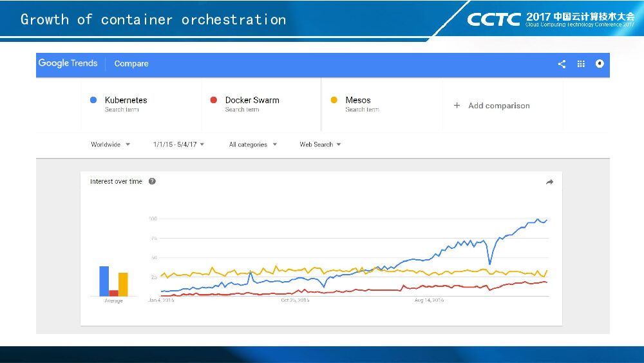Expand the All categories dropdown

pyautogui.click(x=253, y=144)
